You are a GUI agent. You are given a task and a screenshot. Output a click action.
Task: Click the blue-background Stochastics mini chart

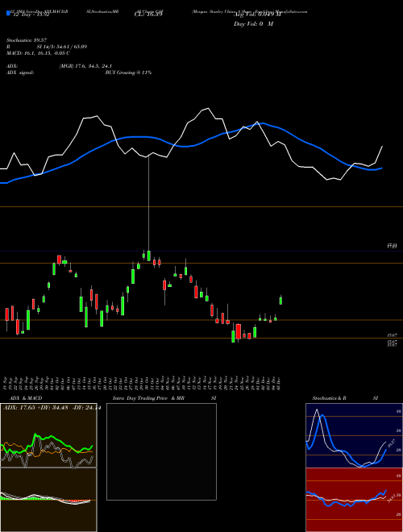354,435
